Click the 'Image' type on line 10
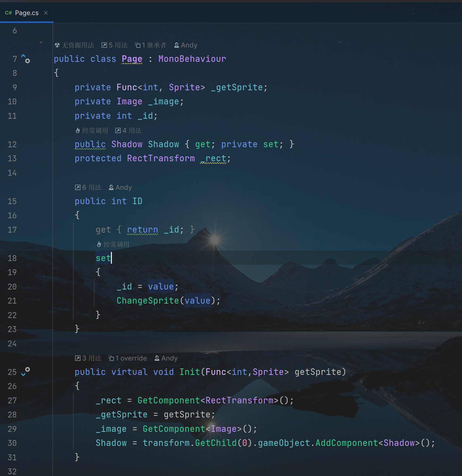This screenshot has height=476, width=462. pyautogui.click(x=130, y=101)
